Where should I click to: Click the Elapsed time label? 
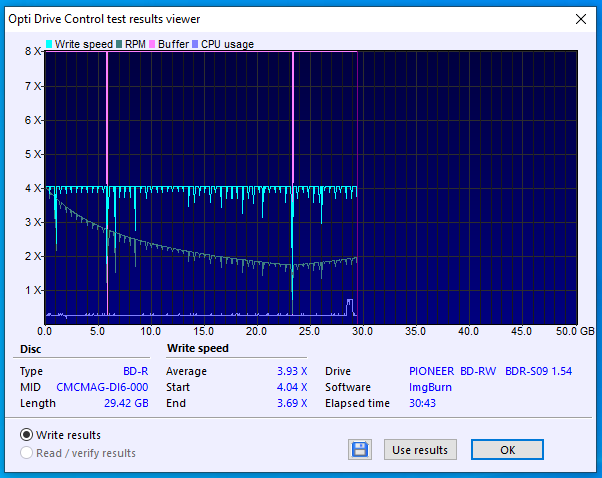pos(357,403)
